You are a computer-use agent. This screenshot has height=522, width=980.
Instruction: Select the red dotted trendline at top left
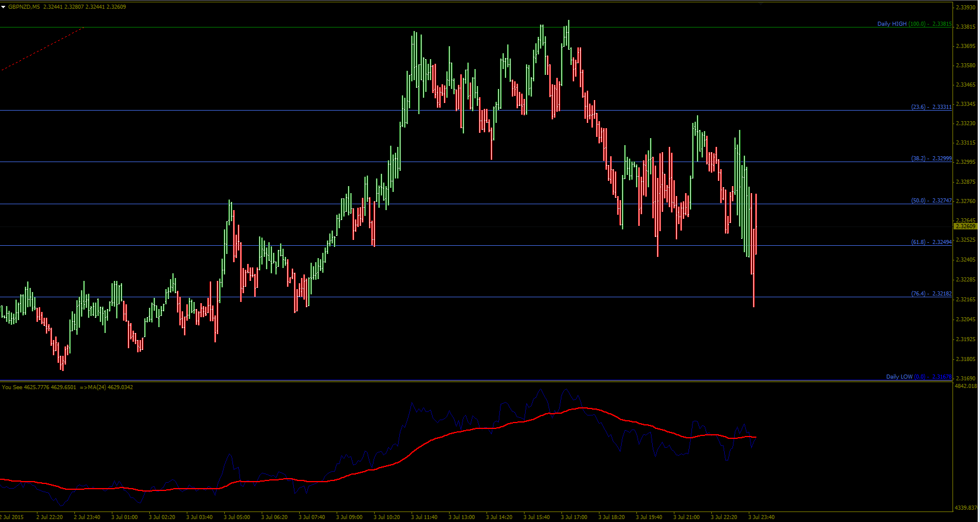tap(42, 49)
